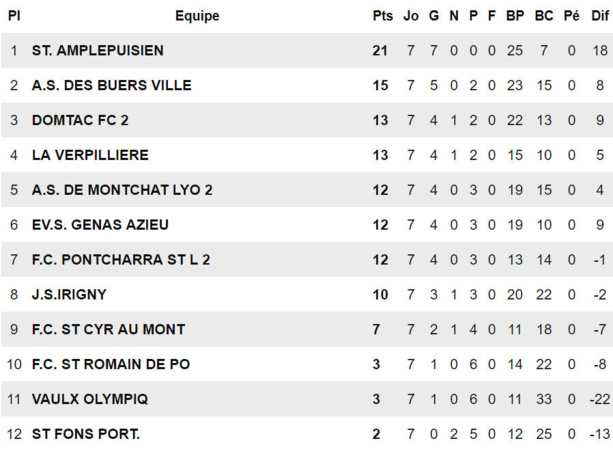The height and width of the screenshot is (456, 613).
Task: Click LA VERPILLIERE in the standings
Action: pos(90,155)
